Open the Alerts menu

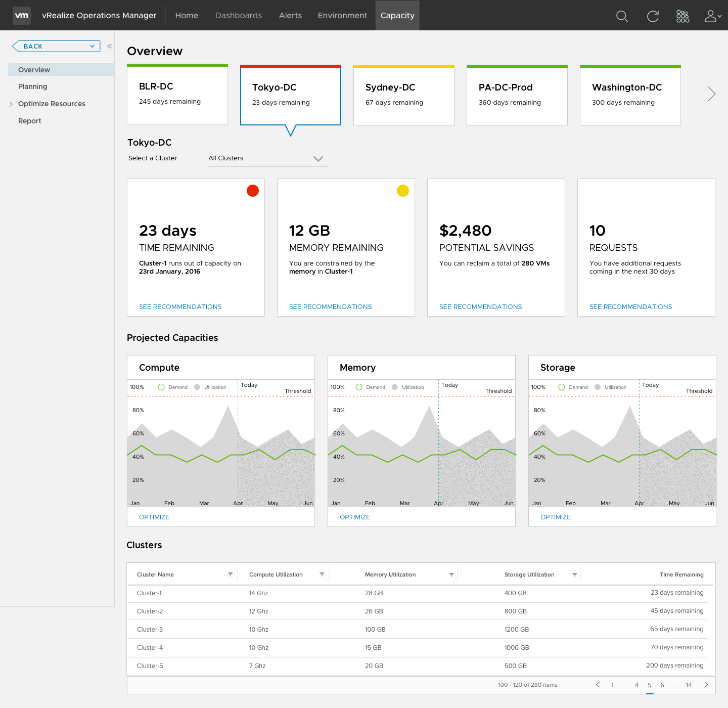[x=290, y=16]
